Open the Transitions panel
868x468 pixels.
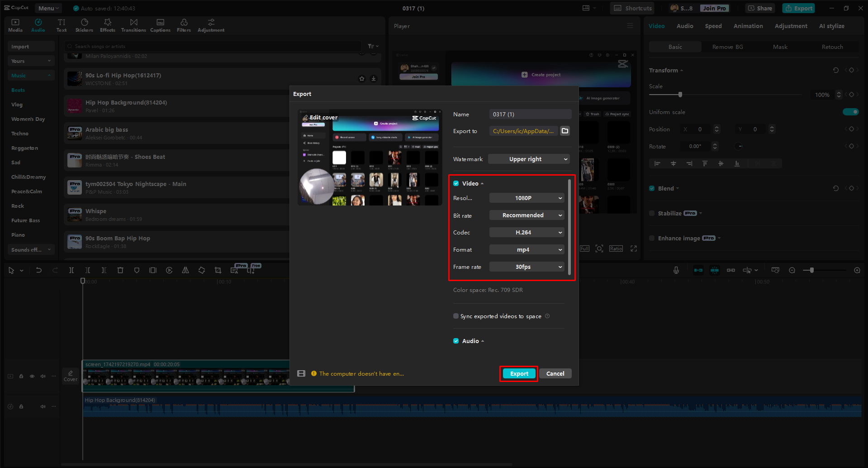133,25
